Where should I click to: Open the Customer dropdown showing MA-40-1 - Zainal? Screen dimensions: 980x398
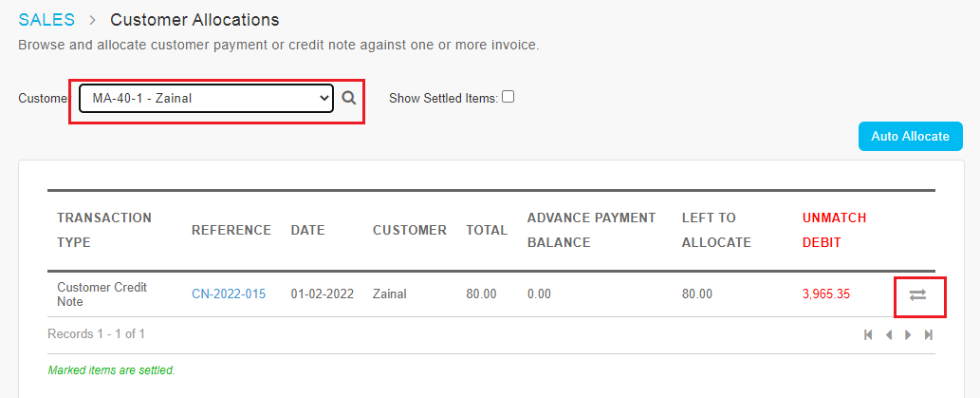click(206, 98)
